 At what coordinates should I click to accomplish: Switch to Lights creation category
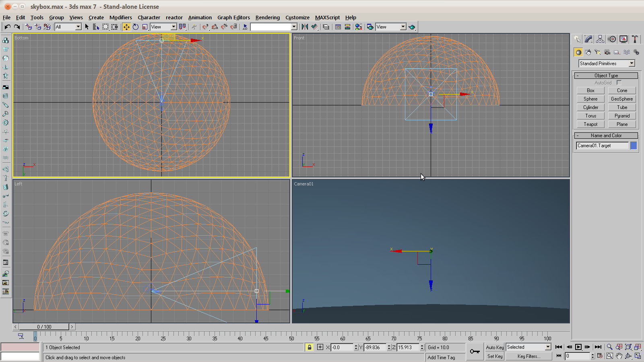click(x=598, y=52)
